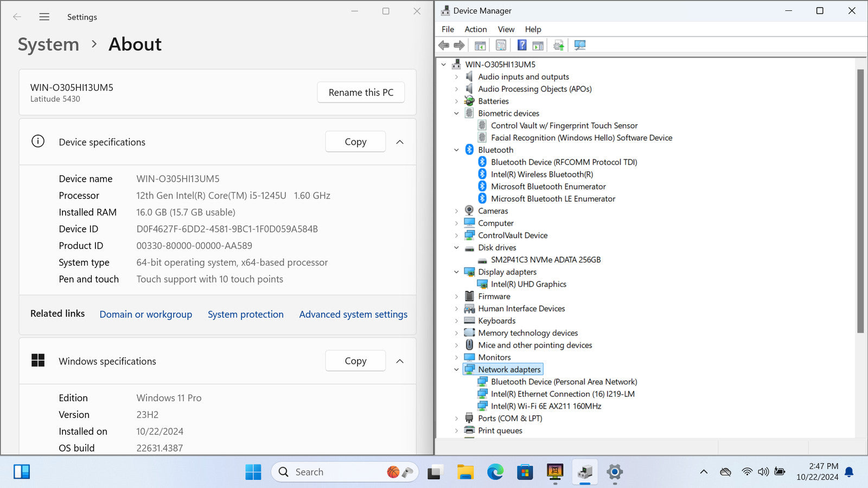This screenshot has width=868, height=488.
Task: Select Control Vault w/ Fingerprint Touch Sensor
Action: [564, 126]
